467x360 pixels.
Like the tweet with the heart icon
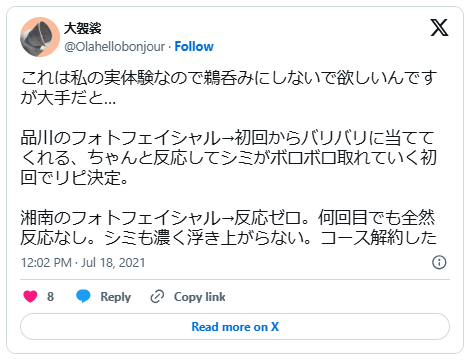pyautogui.click(x=30, y=296)
